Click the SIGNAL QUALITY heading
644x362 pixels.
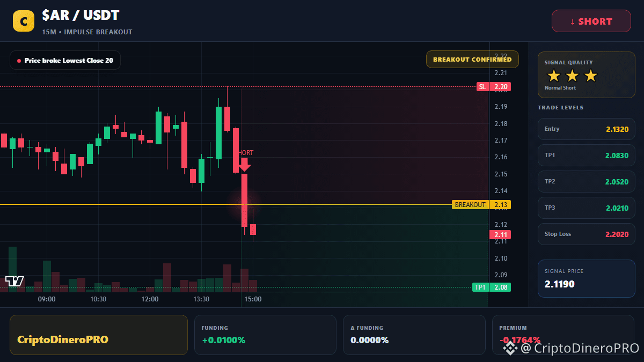[x=569, y=63]
